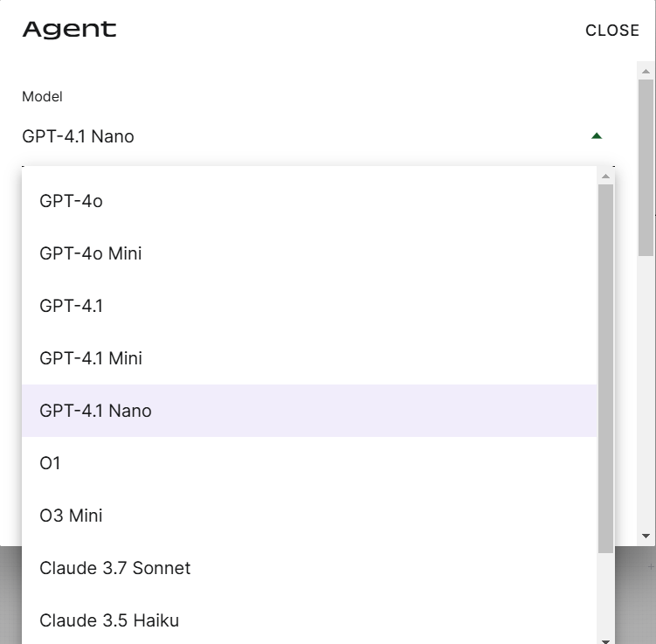Click the model list scrollbar thumb
This screenshot has width=656, height=644.
coord(605,368)
